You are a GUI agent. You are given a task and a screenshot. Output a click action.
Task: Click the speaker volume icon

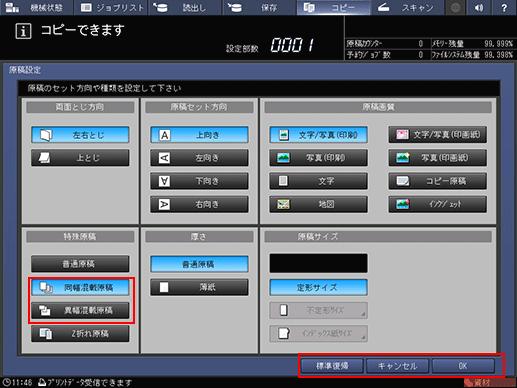[479, 7]
